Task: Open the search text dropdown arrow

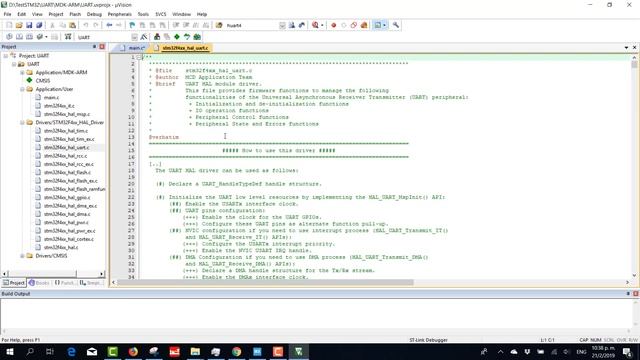Action: [x=282, y=25]
